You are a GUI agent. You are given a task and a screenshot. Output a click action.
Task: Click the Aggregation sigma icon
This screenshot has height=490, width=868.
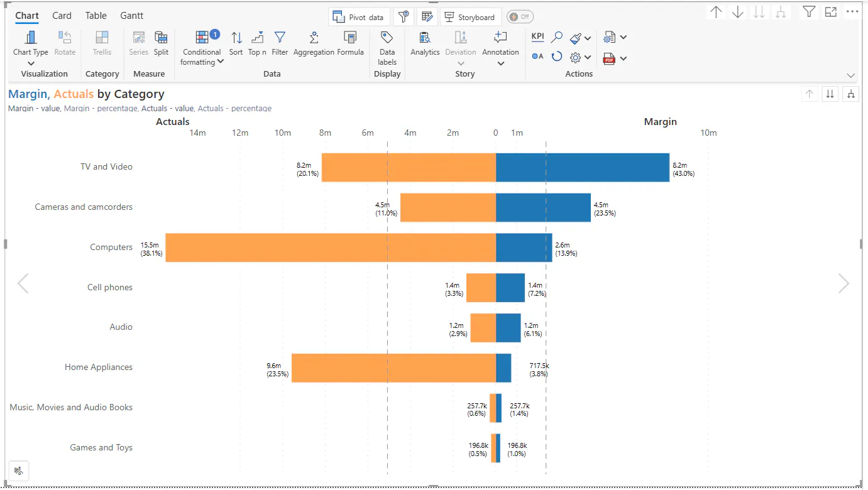(314, 39)
